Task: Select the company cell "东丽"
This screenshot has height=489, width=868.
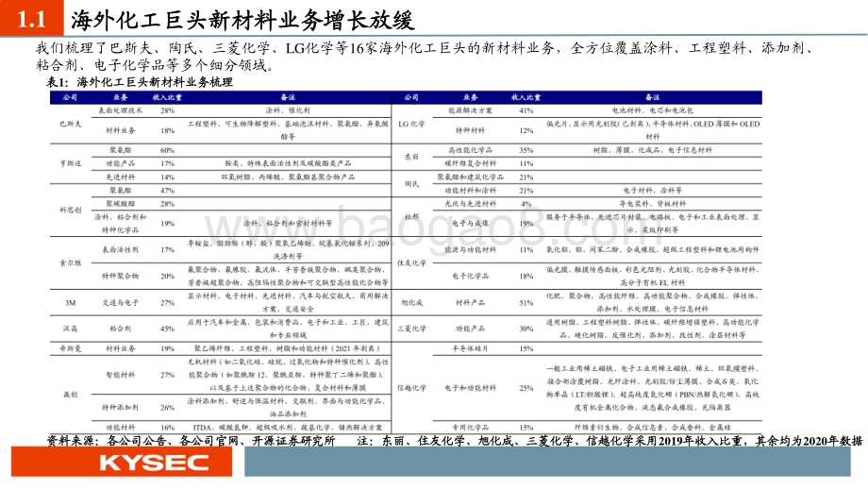Action: tap(411, 157)
